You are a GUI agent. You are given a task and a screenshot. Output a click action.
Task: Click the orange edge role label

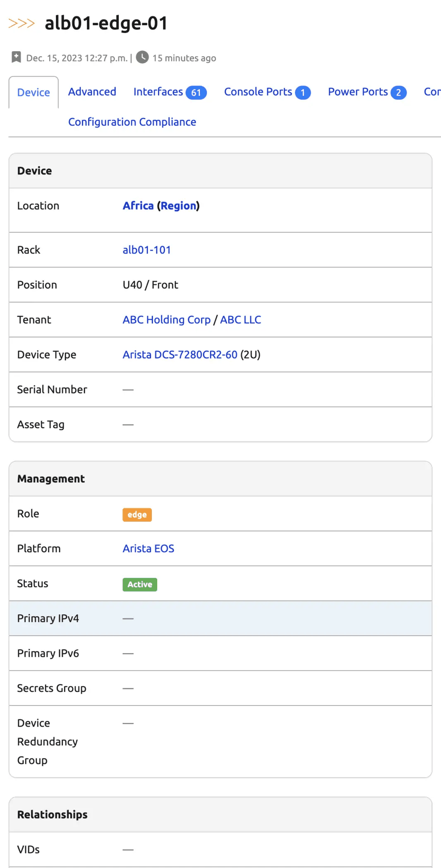pos(137,515)
